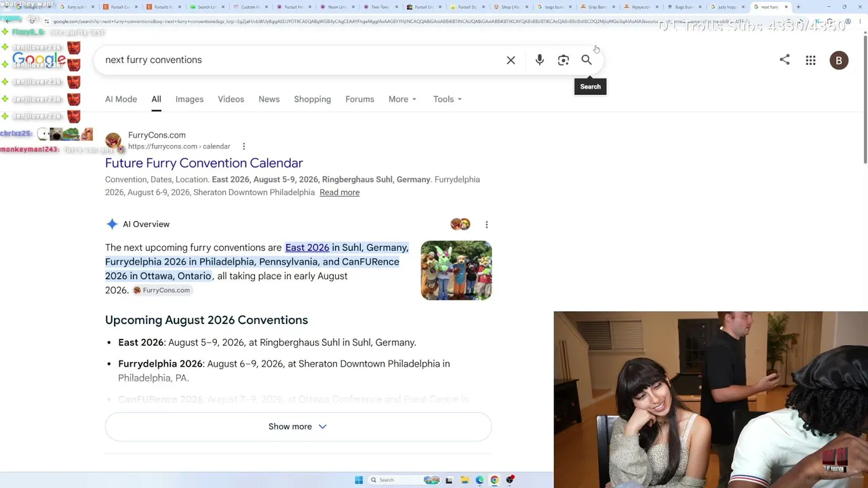Go to the Google homepage via the logo
This screenshot has height=488, width=868.
[39, 60]
